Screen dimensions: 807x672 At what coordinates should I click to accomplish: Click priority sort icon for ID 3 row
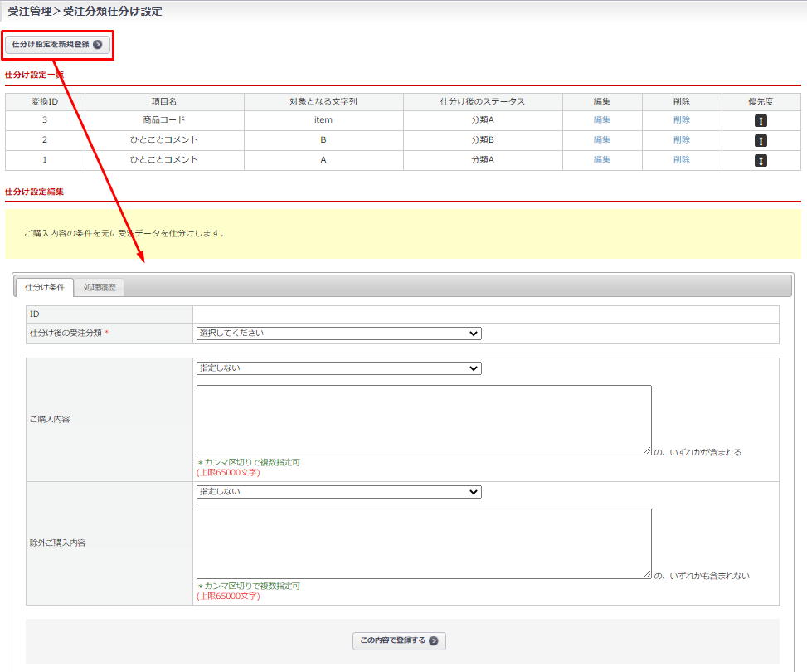pos(761,120)
